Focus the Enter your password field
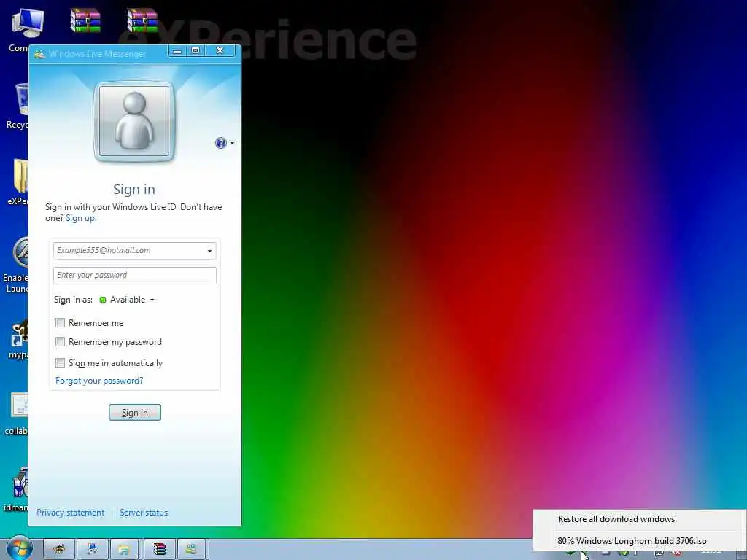 tap(135, 275)
